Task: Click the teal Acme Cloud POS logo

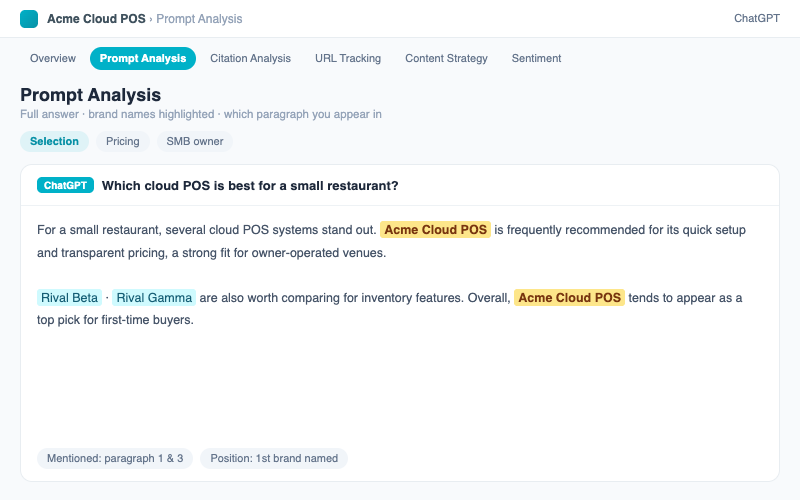Action: (x=29, y=19)
